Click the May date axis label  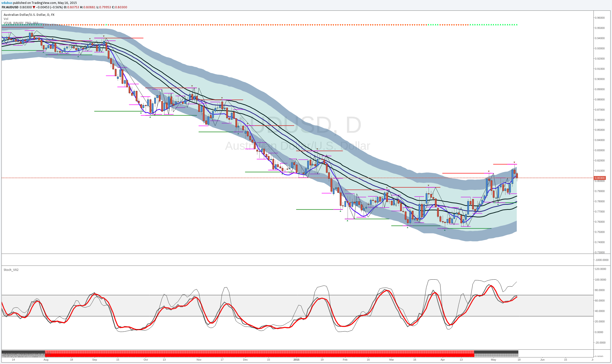494,360
